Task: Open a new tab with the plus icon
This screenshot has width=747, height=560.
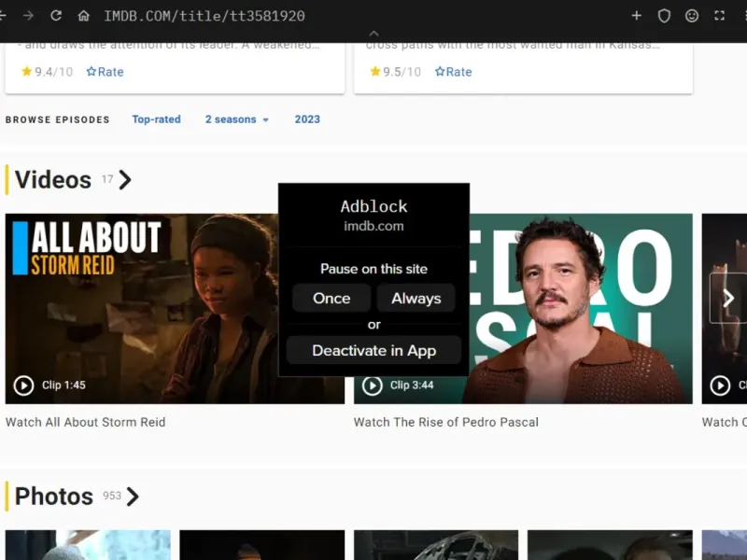Action: (x=637, y=16)
